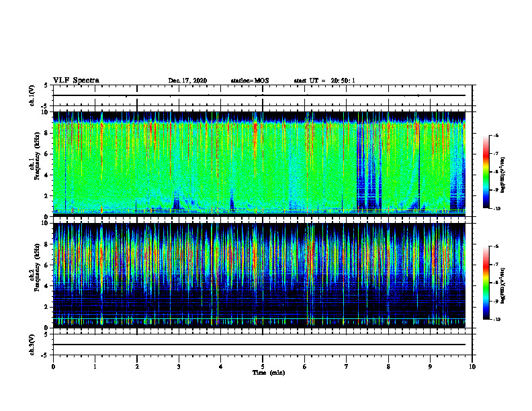
Task: Click the "8" kHz tick on ch.2 axis
Action: coord(47,244)
